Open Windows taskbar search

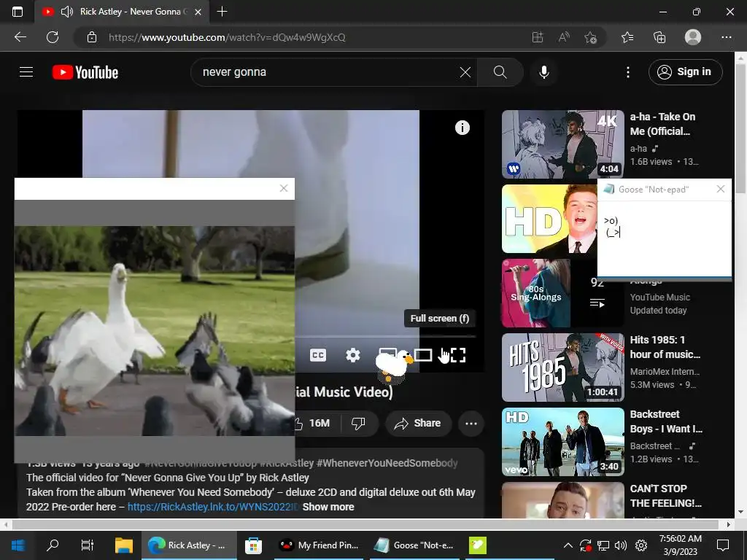[53, 545]
